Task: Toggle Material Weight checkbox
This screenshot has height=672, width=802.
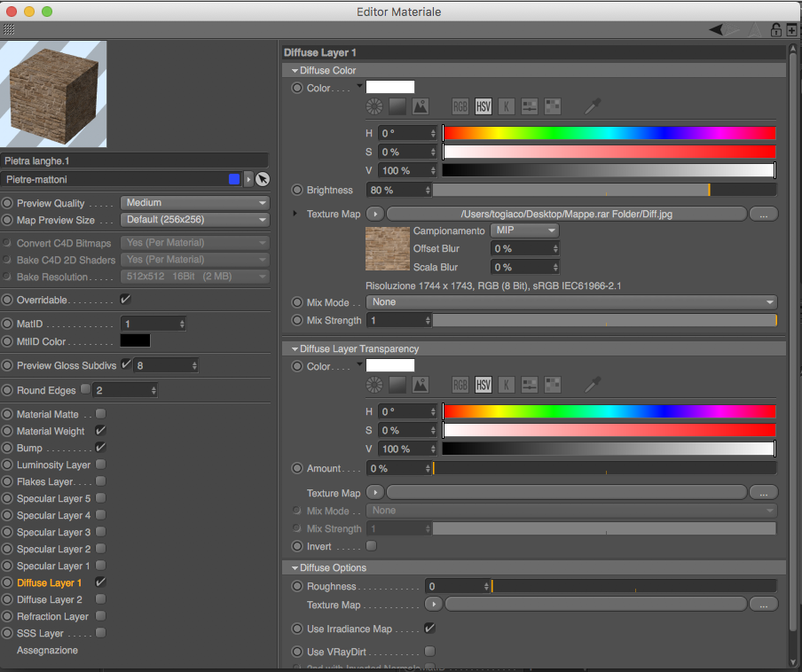Action: pyautogui.click(x=101, y=430)
